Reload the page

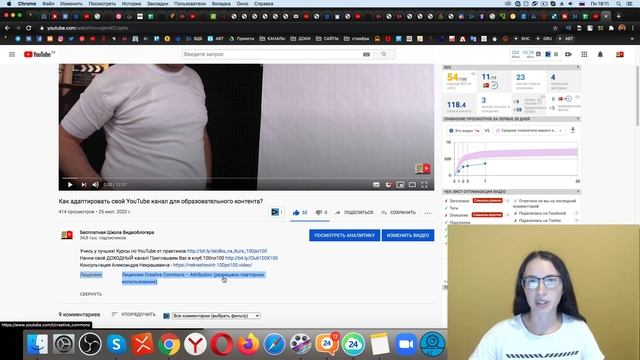point(29,28)
